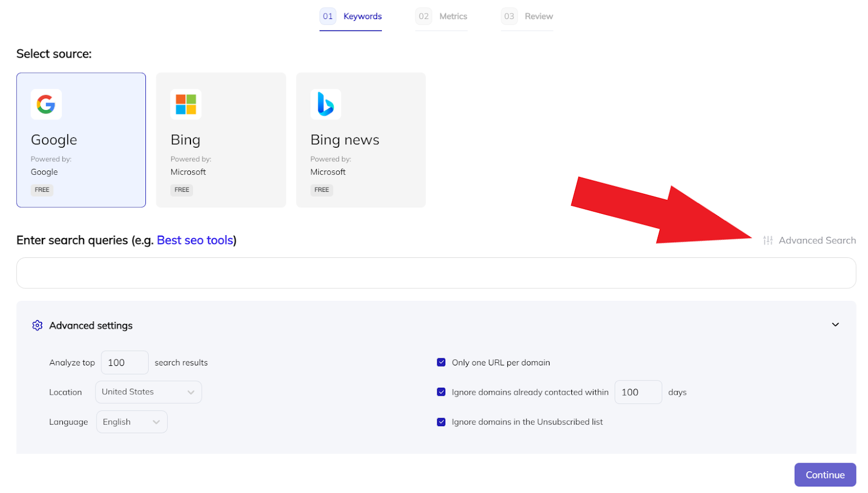Viewport: 868px width, 493px height.
Task: Click the Select source heading
Action: (x=54, y=54)
